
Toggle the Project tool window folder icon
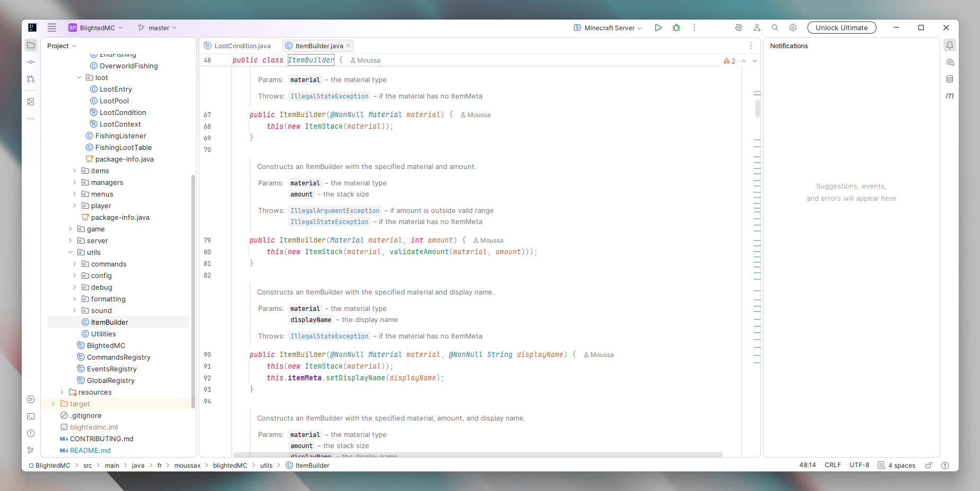[31, 46]
